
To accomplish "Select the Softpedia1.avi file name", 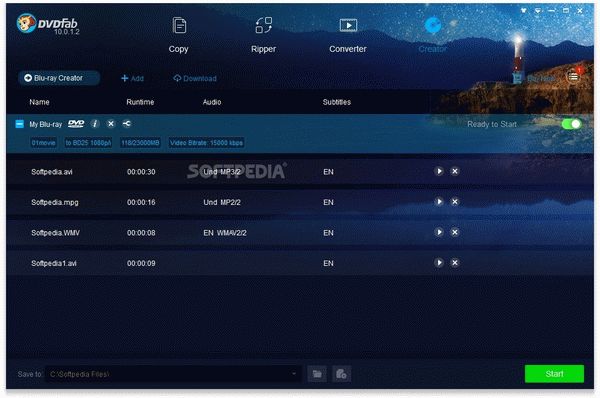I will (x=54, y=264).
